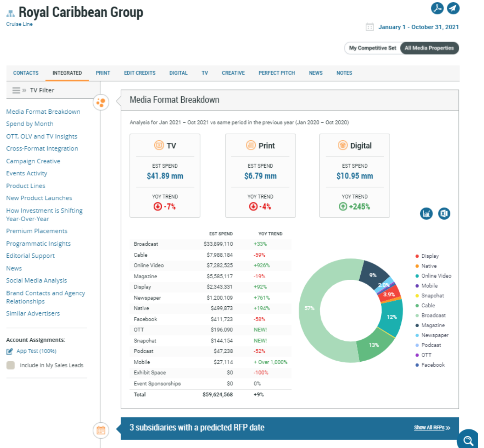Screen dimensions: 484x448
Task: Export the report as PDF
Action: [437, 8]
